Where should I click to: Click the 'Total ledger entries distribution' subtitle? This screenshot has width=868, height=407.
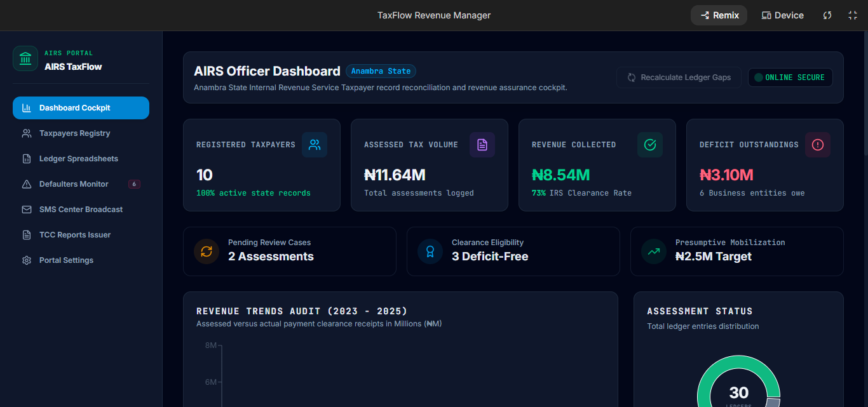pyautogui.click(x=703, y=326)
